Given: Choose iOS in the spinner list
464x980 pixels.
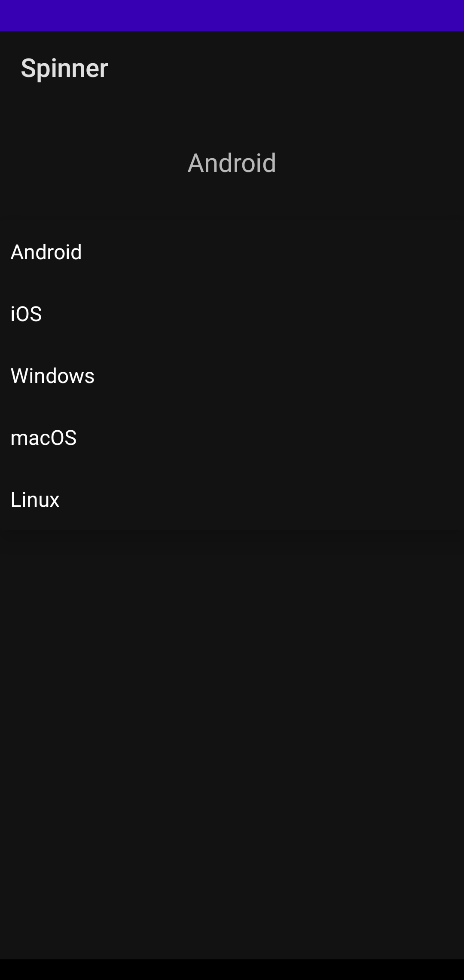Looking at the screenshot, I should (x=232, y=314).
